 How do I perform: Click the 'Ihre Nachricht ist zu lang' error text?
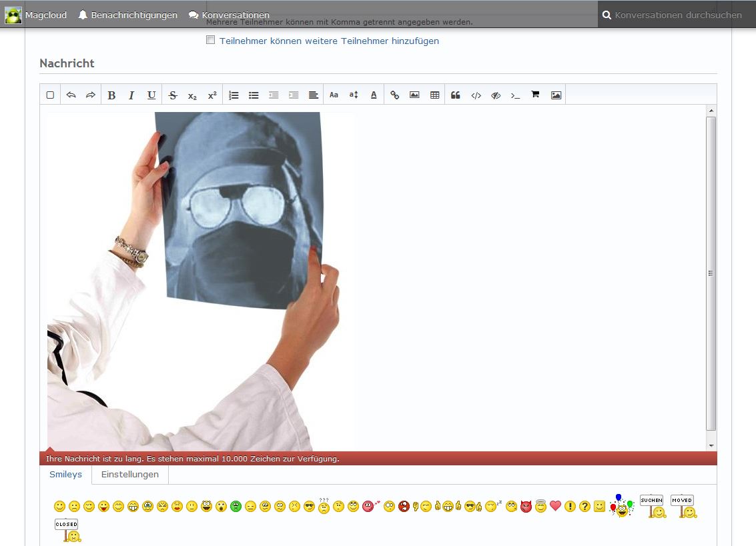[192, 459]
